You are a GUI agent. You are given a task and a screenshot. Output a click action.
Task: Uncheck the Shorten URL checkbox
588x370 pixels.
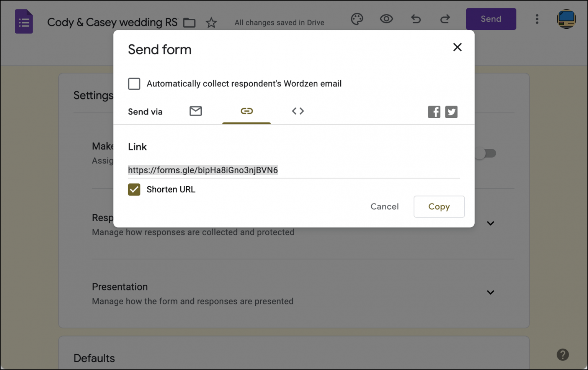(134, 189)
